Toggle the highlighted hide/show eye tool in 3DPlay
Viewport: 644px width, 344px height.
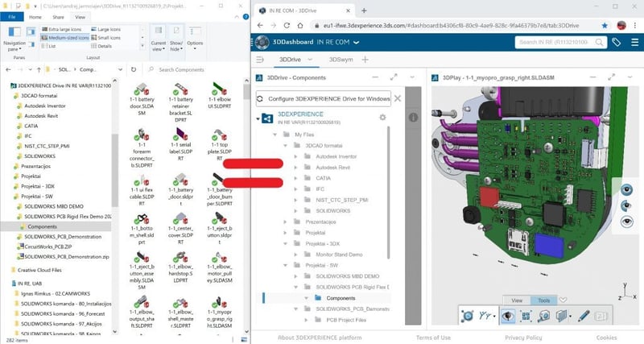[508, 316]
